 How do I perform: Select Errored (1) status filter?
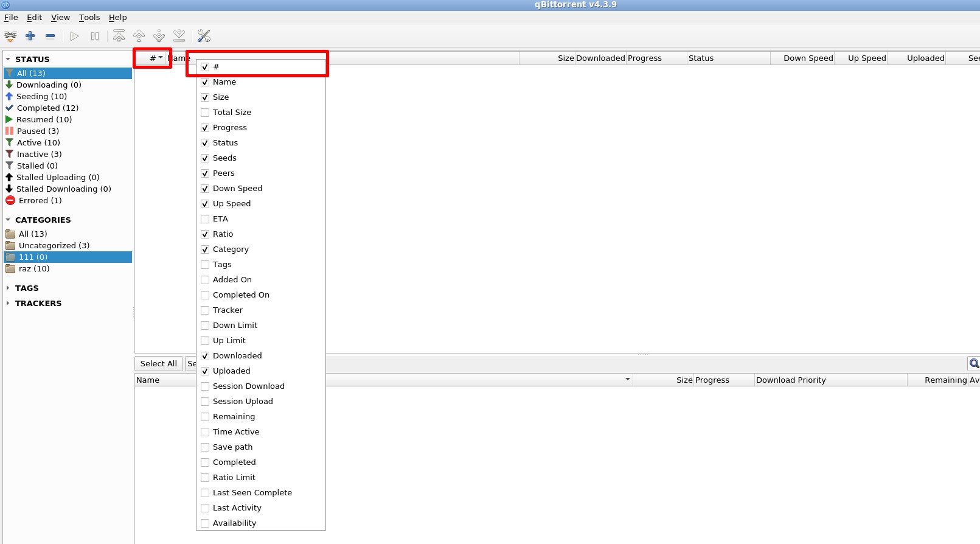[x=40, y=200]
